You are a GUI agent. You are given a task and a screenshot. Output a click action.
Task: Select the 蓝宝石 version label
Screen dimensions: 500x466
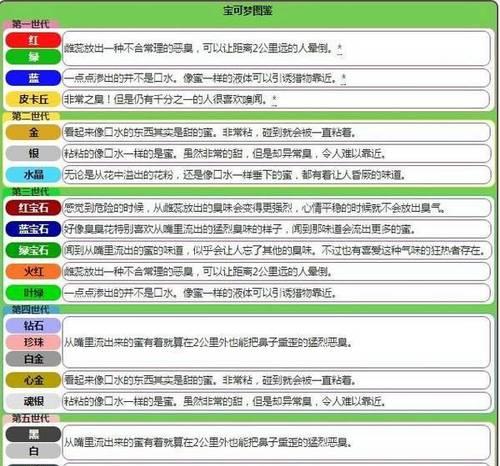33,229
